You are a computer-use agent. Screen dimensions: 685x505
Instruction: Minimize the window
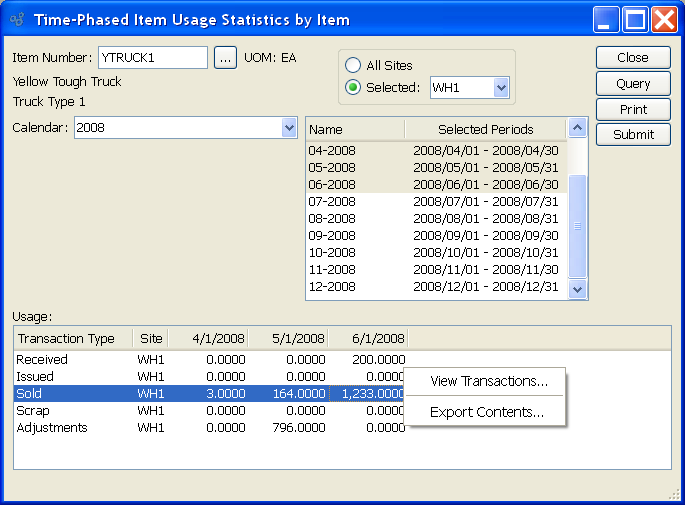coord(606,19)
